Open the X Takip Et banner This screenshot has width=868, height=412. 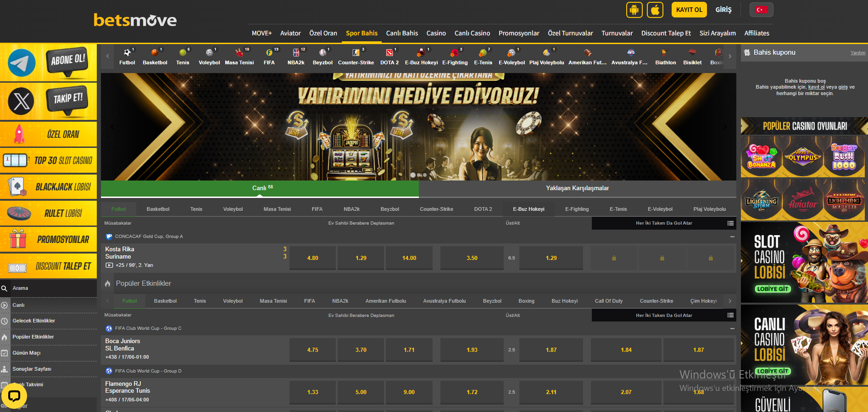pos(49,101)
